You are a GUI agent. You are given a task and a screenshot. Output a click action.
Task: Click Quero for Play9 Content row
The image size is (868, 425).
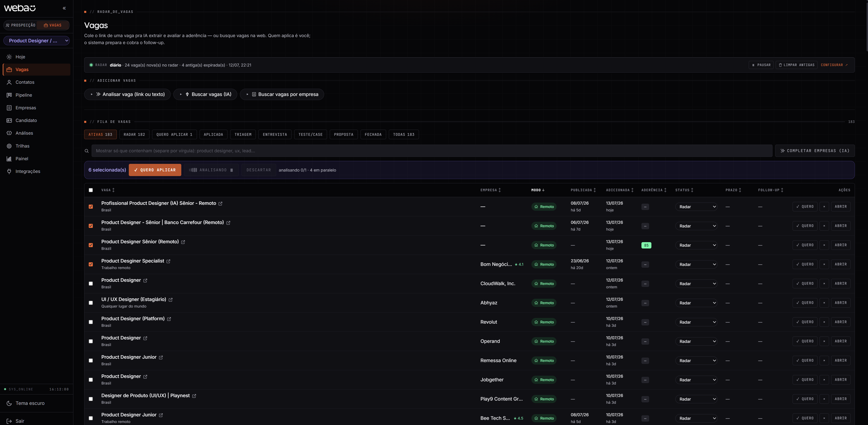click(805, 399)
